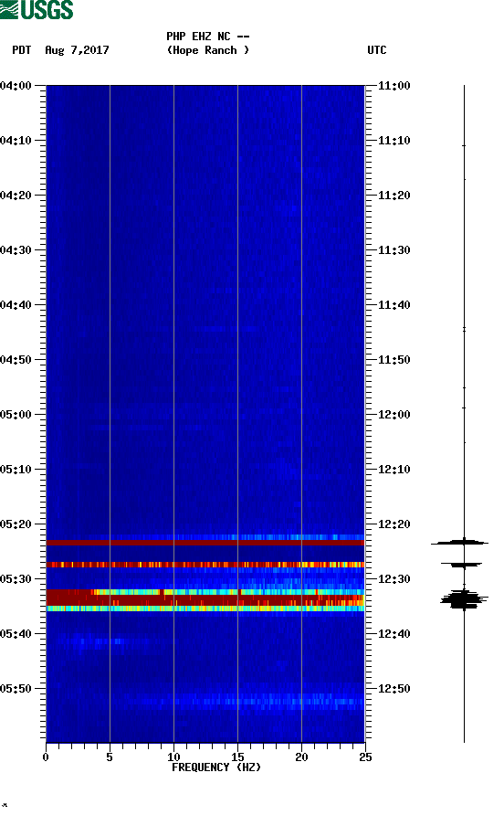Viewport: 504px width, 815px height.
Task: Click the faint light-blue band near 05:52
Action: point(205,701)
